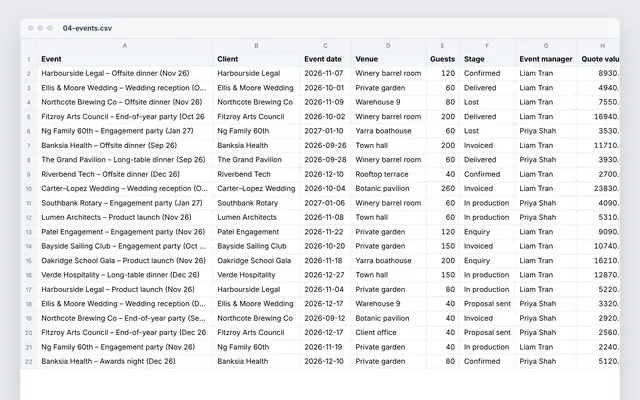
Task: Click date cell '2026-11-07'
Action: pyautogui.click(x=325, y=73)
